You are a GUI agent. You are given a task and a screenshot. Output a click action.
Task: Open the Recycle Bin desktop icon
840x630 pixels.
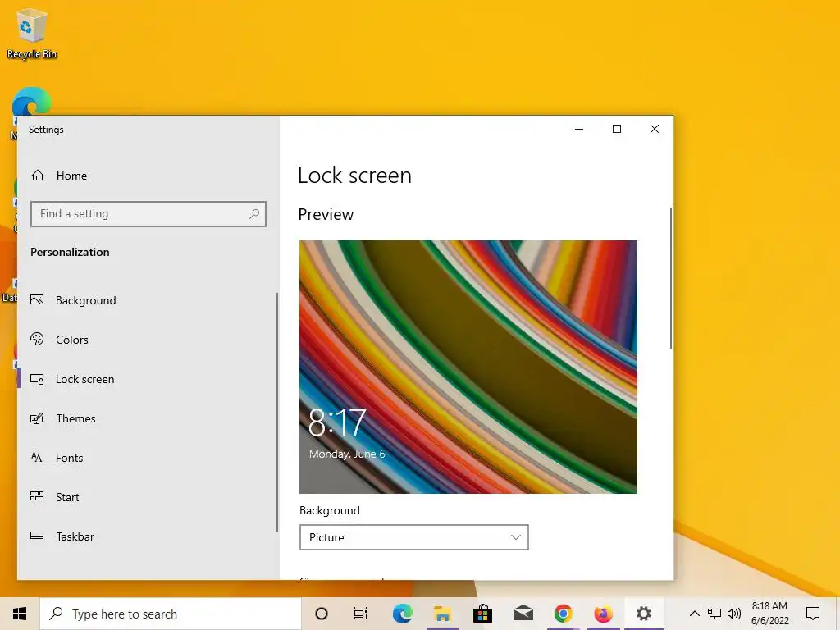point(32,34)
